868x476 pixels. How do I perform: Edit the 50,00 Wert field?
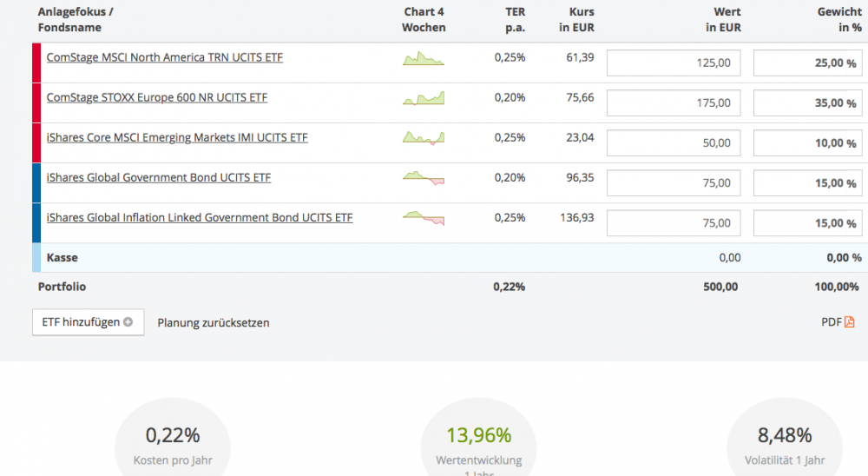(674, 143)
